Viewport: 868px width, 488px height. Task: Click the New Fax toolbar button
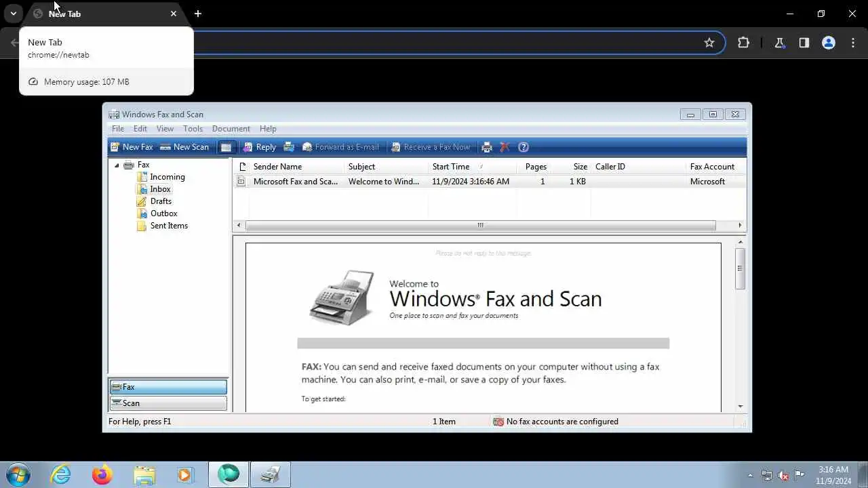click(x=132, y=147)
